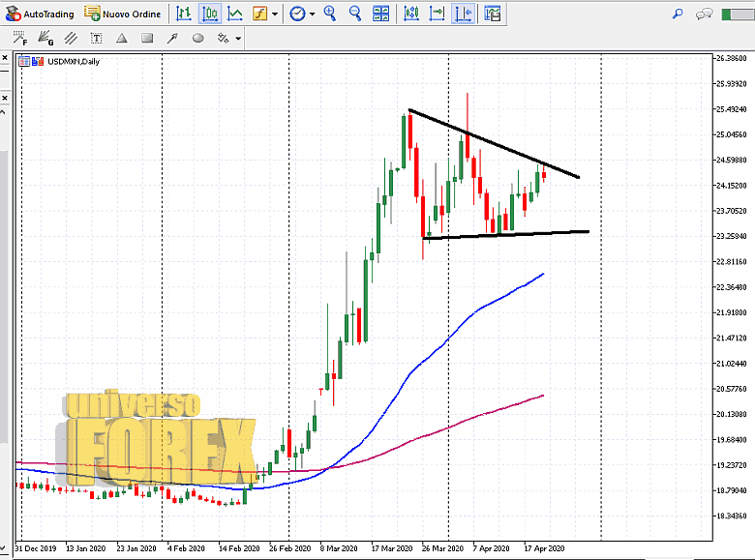The image size is (755, 560).
Task: Select the equidistant channel tool
Action: click(x=71, y=39)
